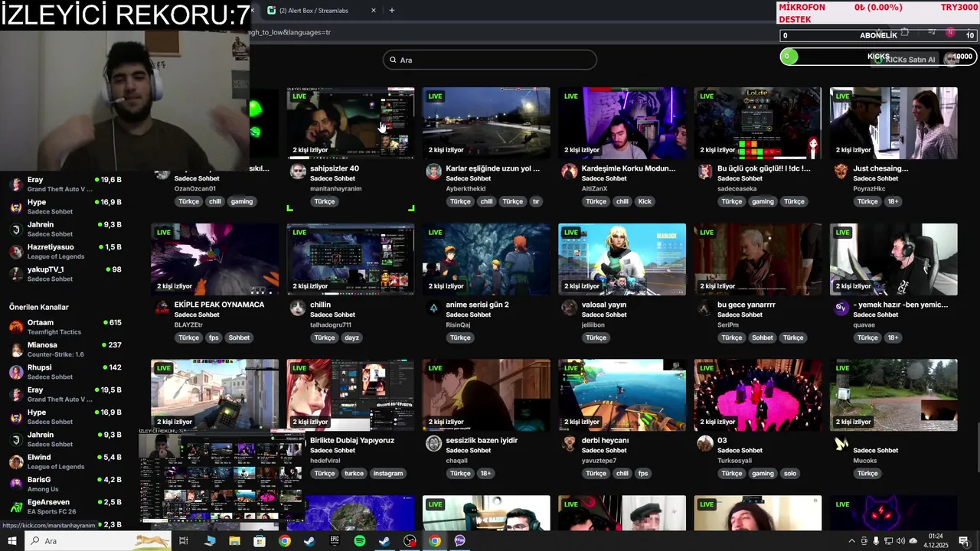The width and height of the screenshot is (980, 551).
Task: Open AltiZanX channel avatar
Action: point(570,171)
